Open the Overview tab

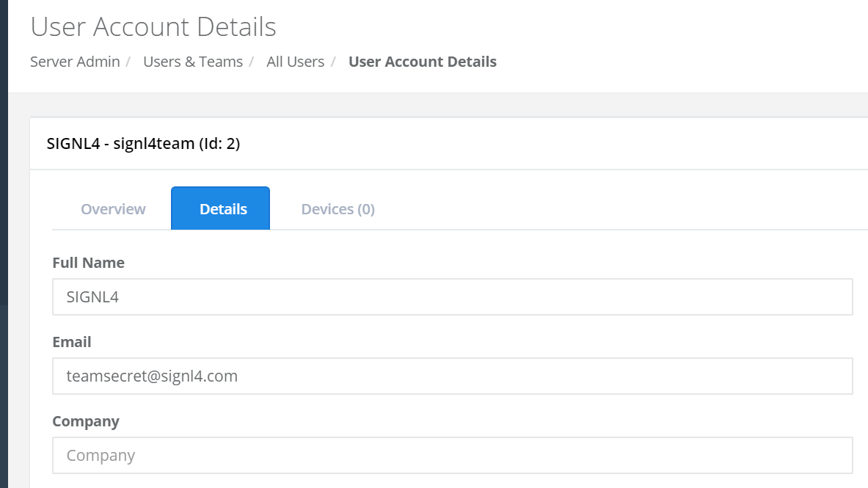point(113,209)
